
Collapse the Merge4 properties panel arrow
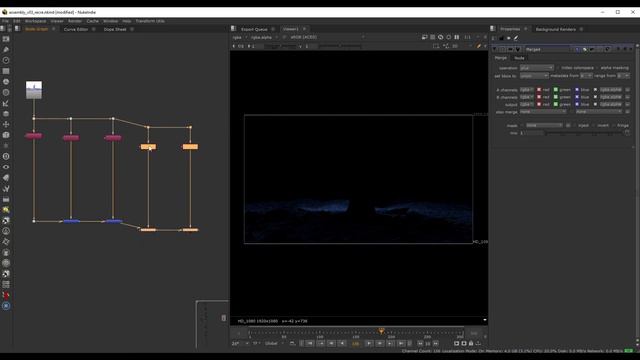click(x=494, y=49)
